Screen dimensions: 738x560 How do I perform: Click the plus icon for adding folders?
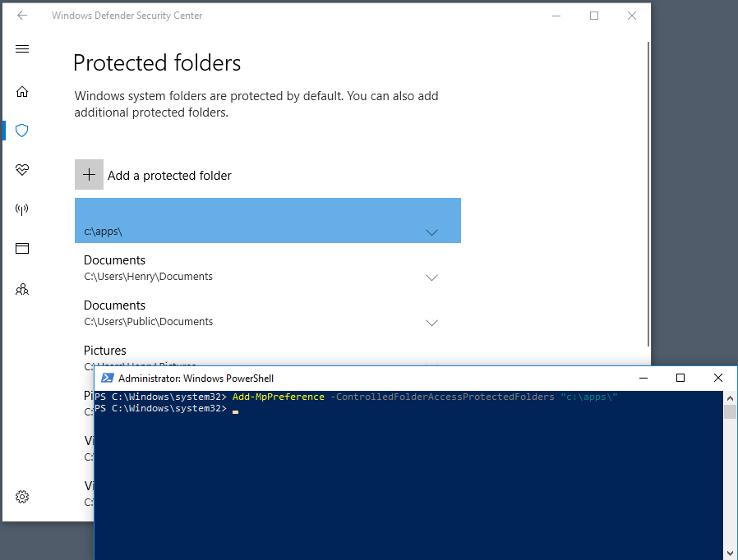coord(89,174)
